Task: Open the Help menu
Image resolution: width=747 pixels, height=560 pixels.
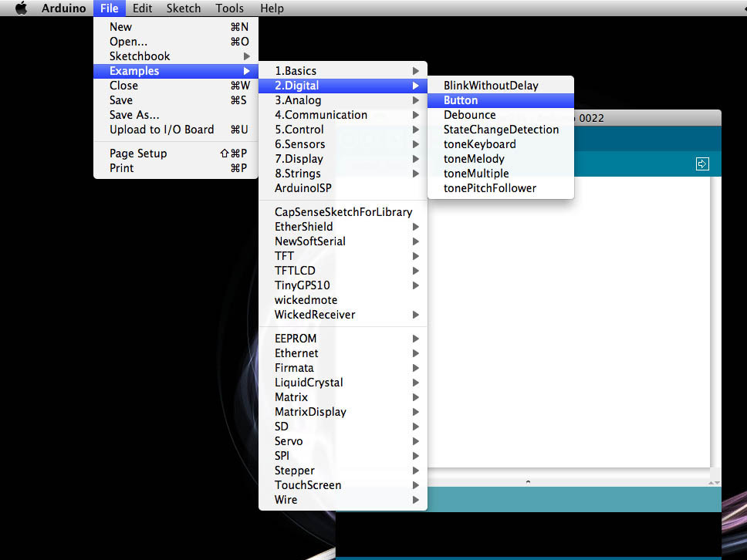Action: click(272, 8)
